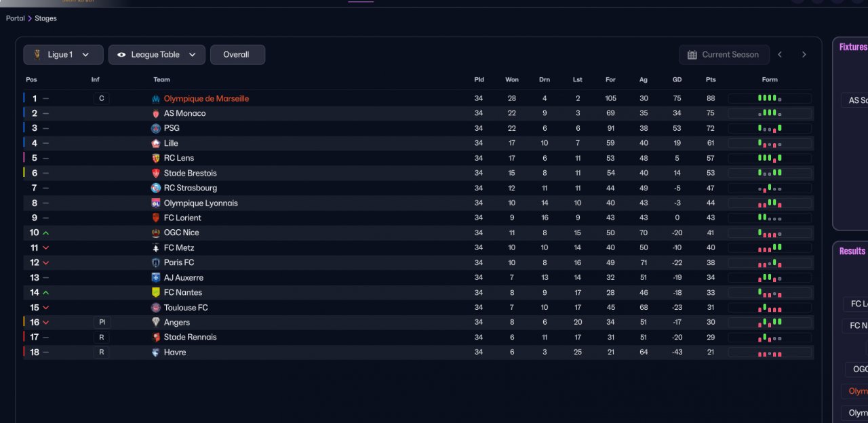This screenshot has height=423, width=868.
Task: Click the OGC Nice club crest
Action: 156,233
